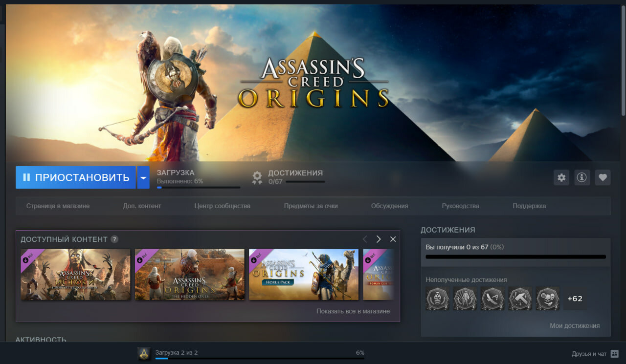Open Обсуждения tab
626x364 pixels.
(389, 206)
